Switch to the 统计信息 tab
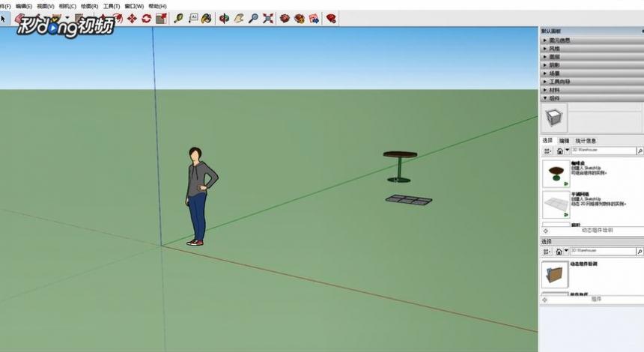The image size is (644, 352). 586,141
